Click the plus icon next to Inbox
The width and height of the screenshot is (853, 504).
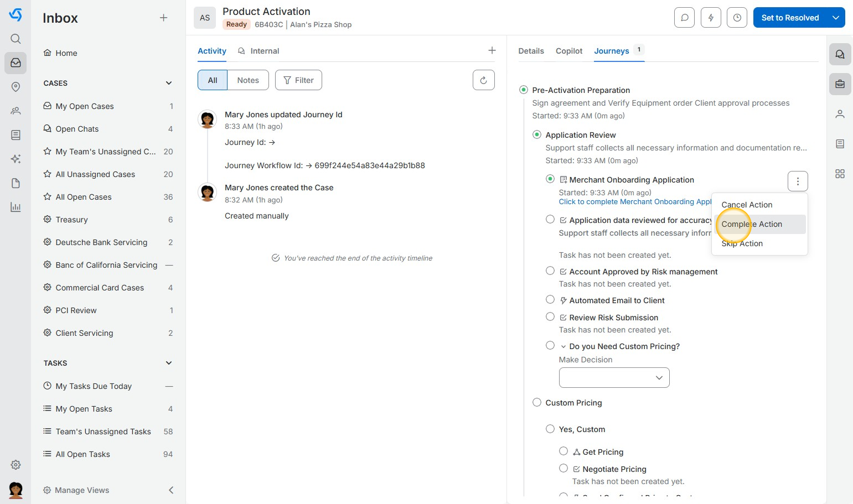163,18
